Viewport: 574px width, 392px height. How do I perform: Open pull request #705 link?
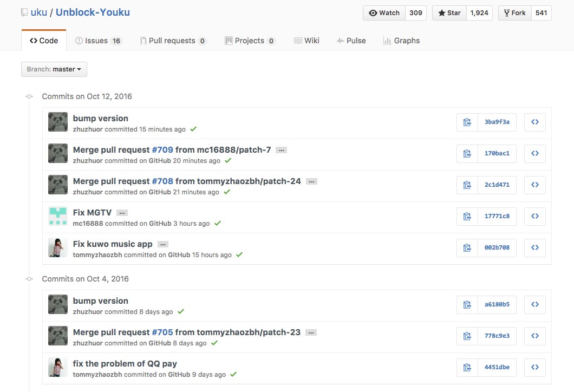[162, 332]
